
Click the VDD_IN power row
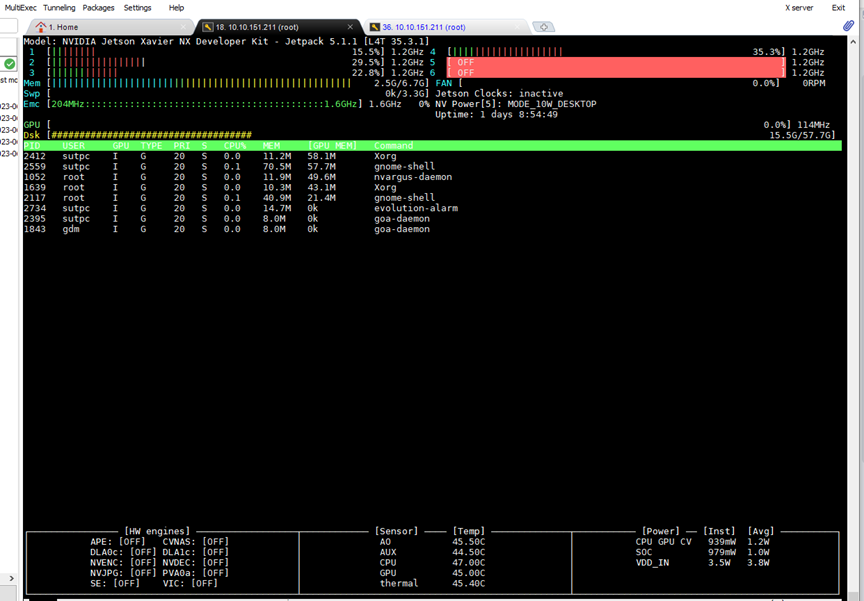703,562
